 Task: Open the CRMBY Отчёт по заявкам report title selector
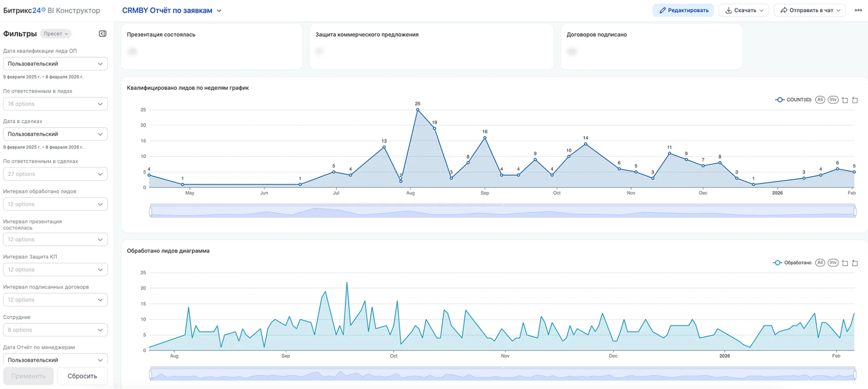[x=172, y=10]
